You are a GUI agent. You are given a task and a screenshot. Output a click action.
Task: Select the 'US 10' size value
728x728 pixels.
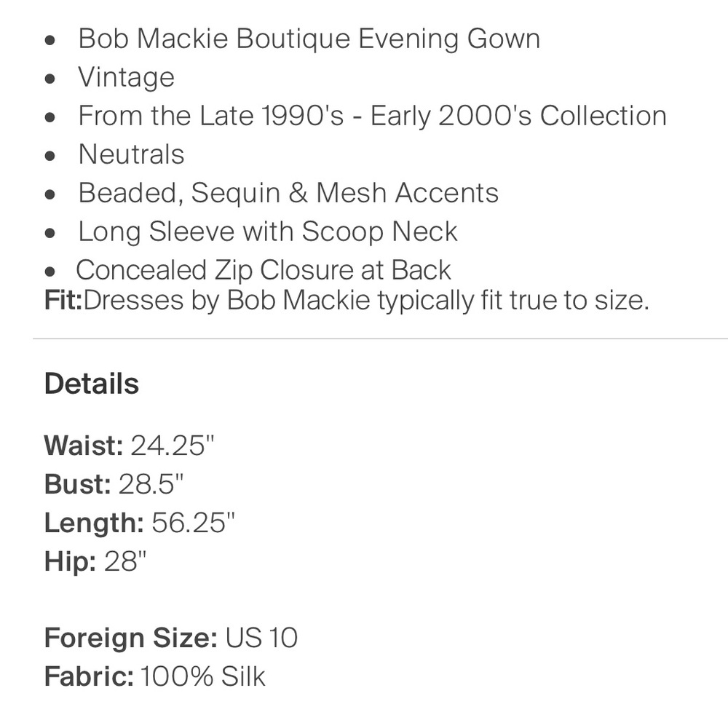[x=261, y=638]
